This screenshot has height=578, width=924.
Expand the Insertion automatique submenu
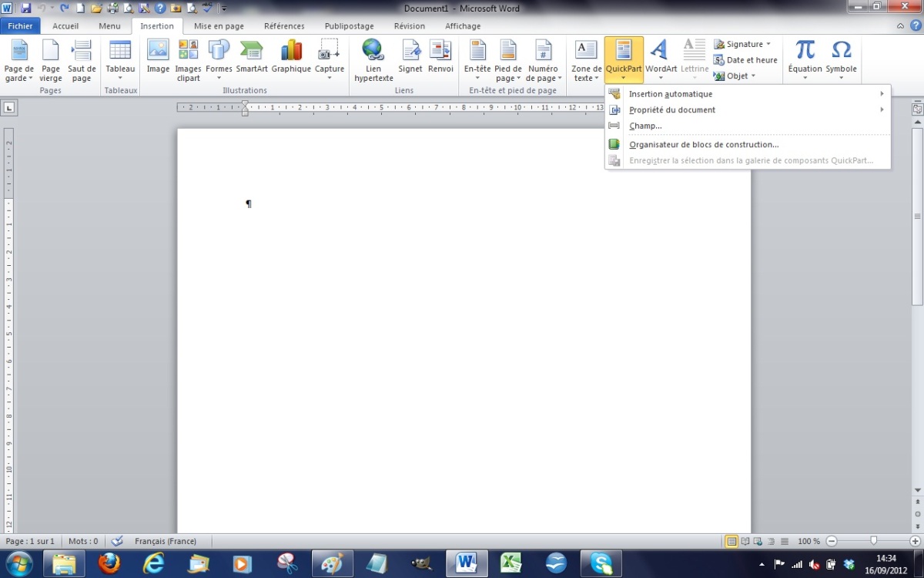point(748,94)
